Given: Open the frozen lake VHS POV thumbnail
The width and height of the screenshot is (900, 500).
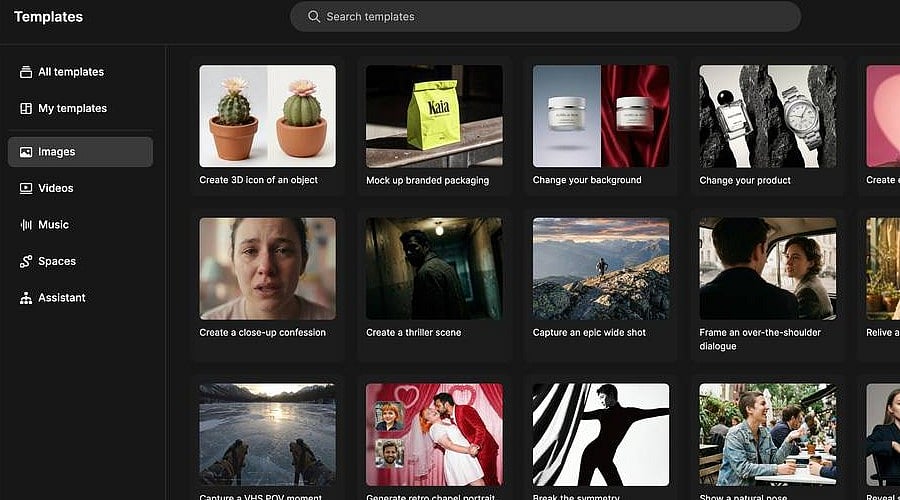Looking at the screenshot, I should 267,435.
